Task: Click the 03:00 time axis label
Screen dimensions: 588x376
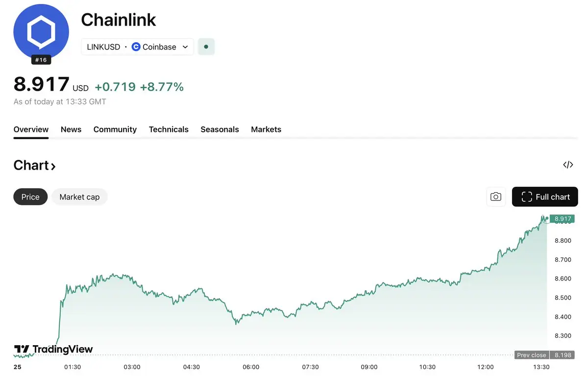Action: point(132,367)
